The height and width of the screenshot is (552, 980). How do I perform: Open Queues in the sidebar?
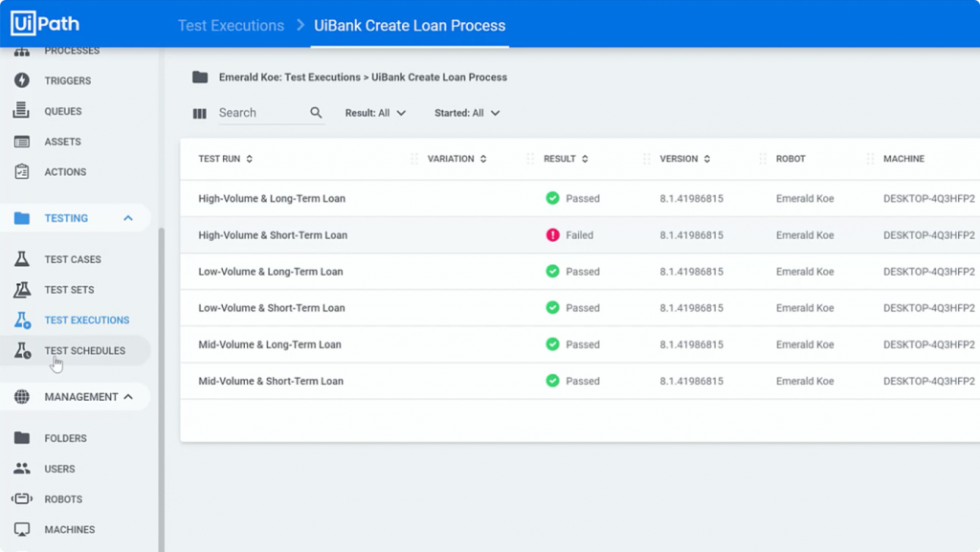point(63,111)
